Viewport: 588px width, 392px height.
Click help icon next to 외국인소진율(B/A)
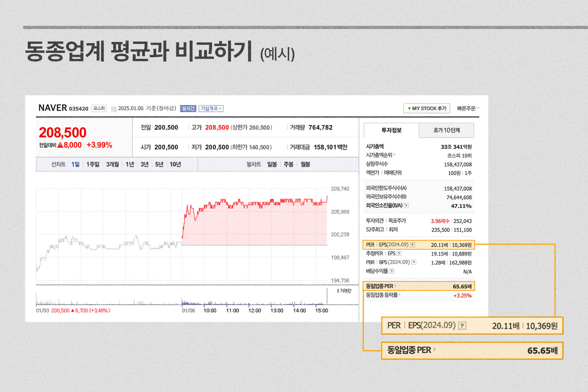click(406, 205)
